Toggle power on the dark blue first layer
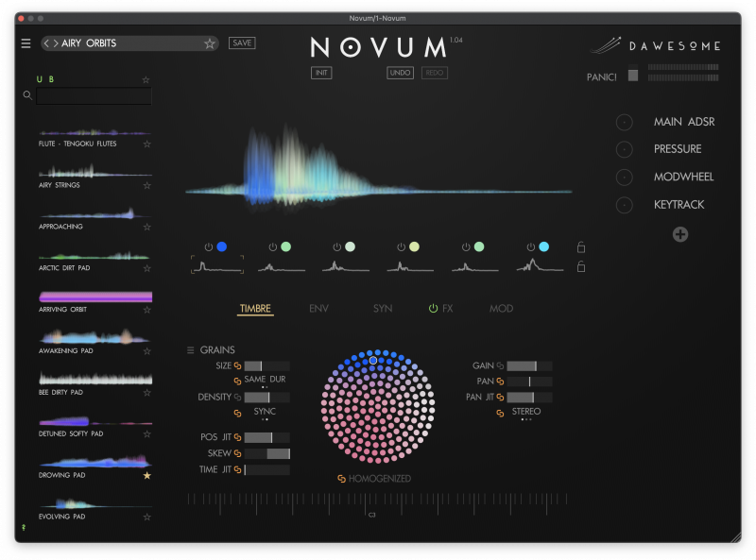 (209, 247)
